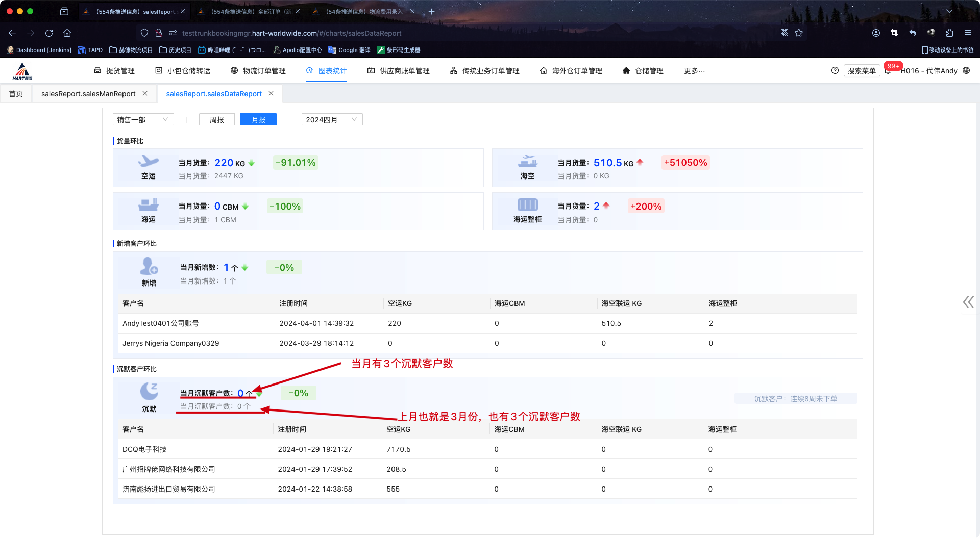Close the salesReport.salesDataReport tab
Screen dimensions: 980x538
pyautogui.click(x=271, y=94)
